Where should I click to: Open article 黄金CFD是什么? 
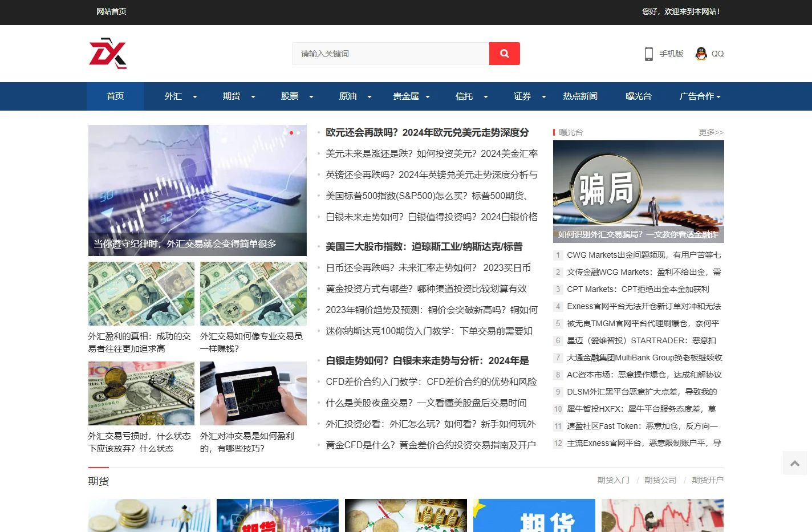(431, 445)
